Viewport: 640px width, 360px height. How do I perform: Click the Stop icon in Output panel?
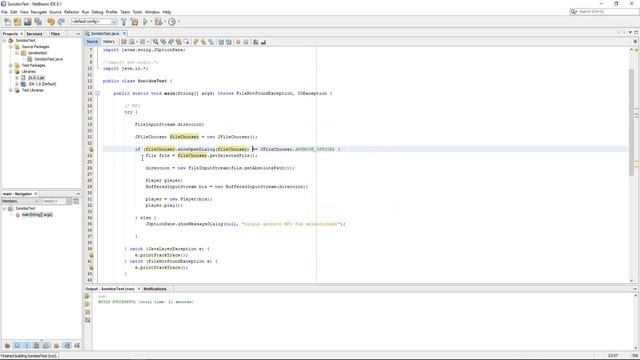[x=88, y=312]
